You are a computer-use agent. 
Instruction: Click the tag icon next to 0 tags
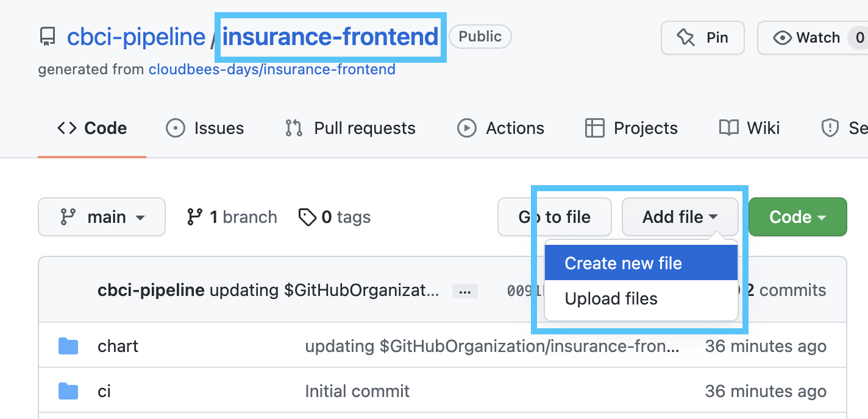point(307,217)
